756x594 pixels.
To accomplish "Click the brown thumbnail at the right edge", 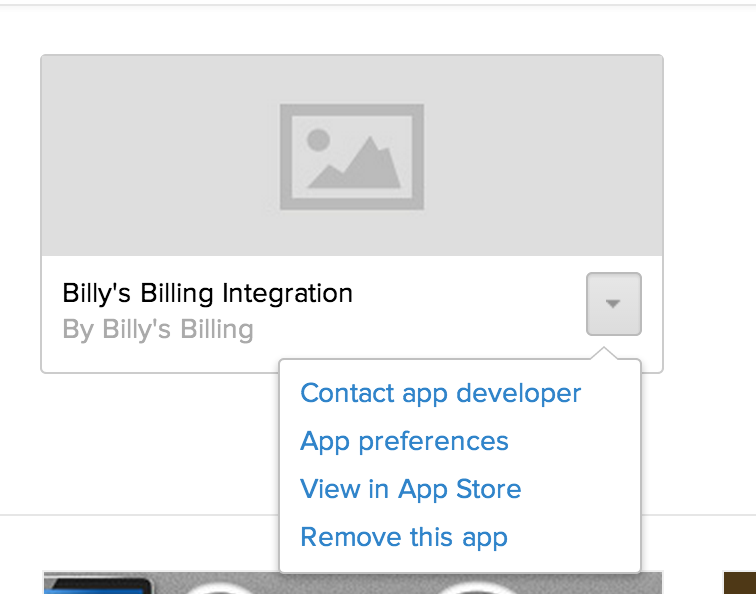I will tap(740, 583).
